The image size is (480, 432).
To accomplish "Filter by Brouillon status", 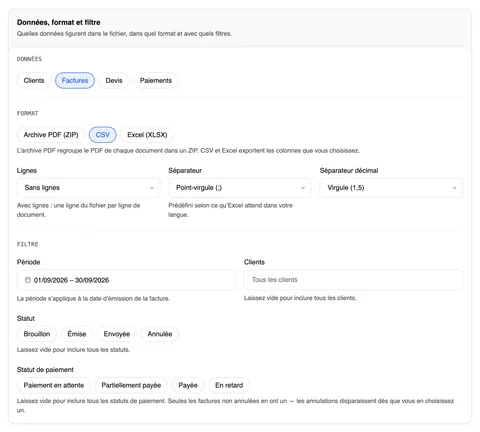I will (x=37, y=334).
